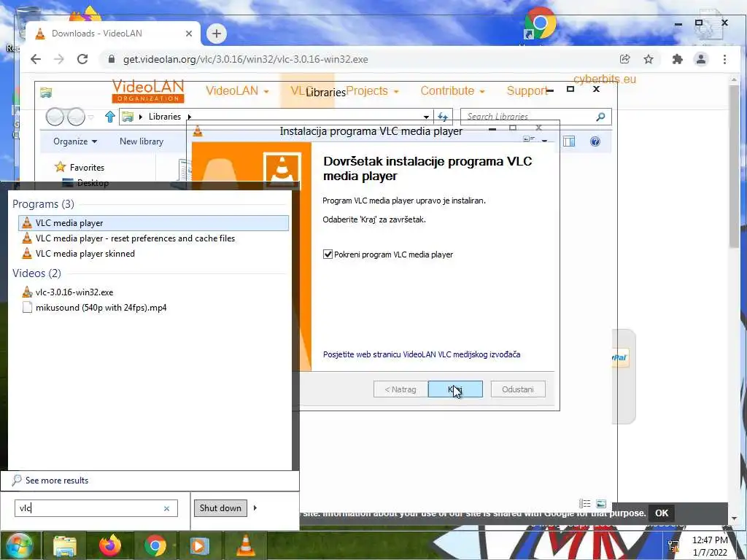The width and height of the screenshot is (747, 560).
Task: Click the Shut down button
Action: 220,507
